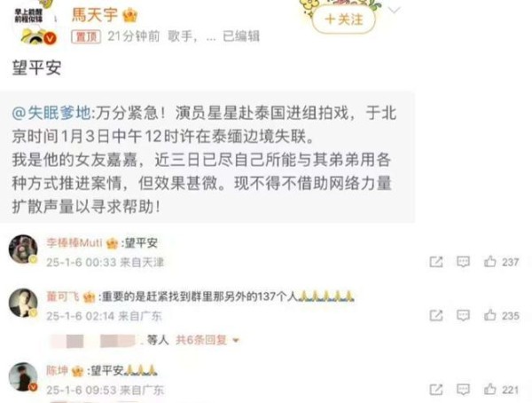Click the 置顶 pinned tag

pyautogui.click(x=85, y=36)
